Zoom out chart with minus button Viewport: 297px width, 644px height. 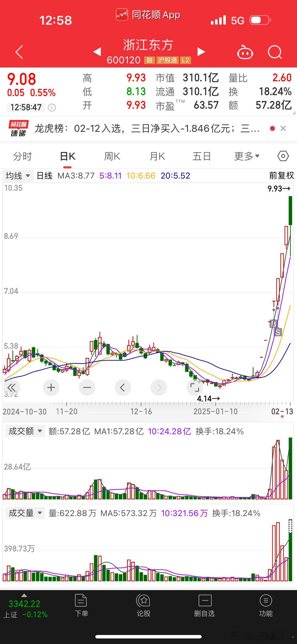tap(87, 388)
